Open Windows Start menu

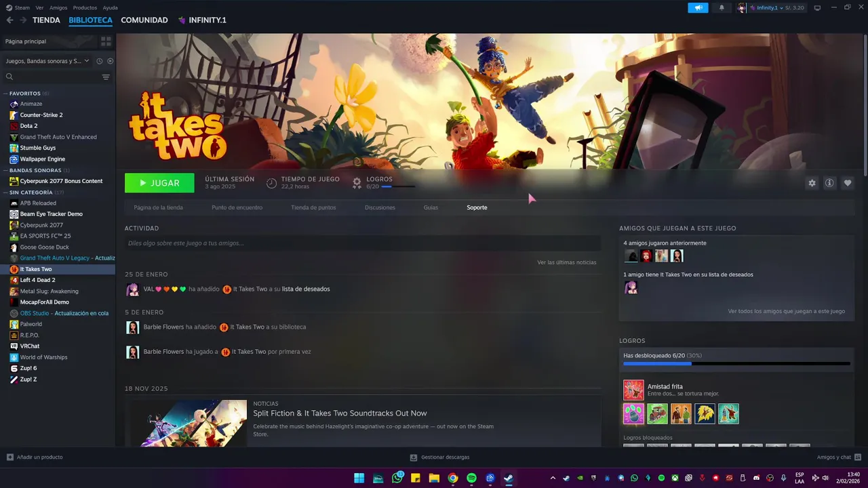[x=359, y=478]
